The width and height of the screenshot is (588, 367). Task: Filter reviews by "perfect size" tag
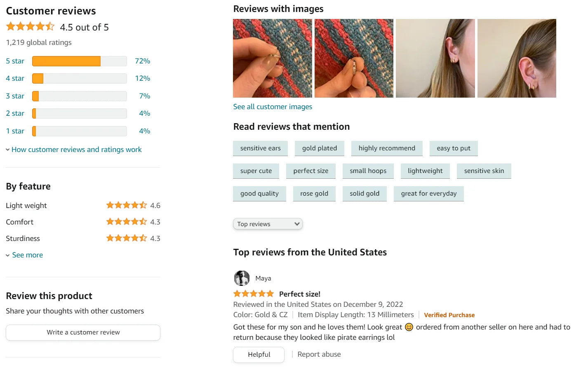pyautogui.click(x=311, y=171)
